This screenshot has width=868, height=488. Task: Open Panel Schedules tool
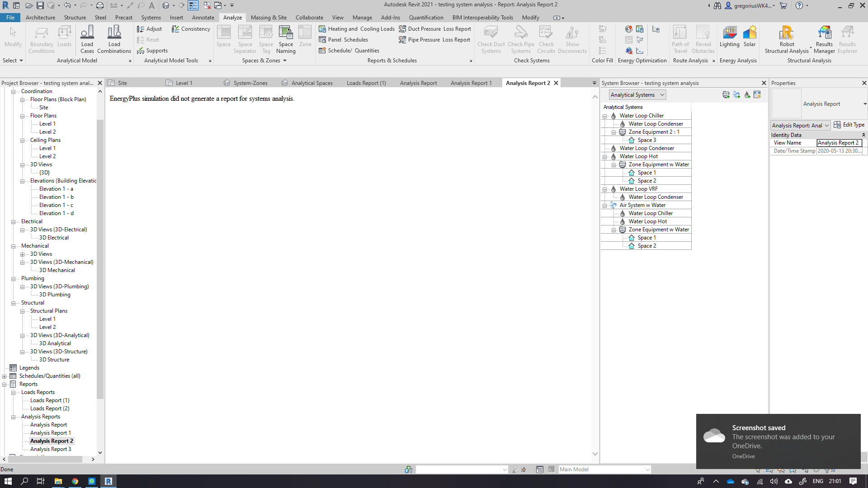[343, 40]
